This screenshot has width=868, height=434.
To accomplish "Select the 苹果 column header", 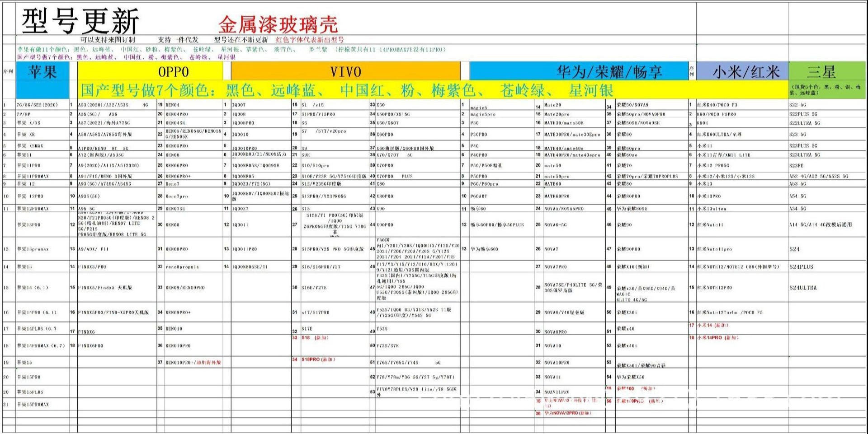I will [42, 71].
